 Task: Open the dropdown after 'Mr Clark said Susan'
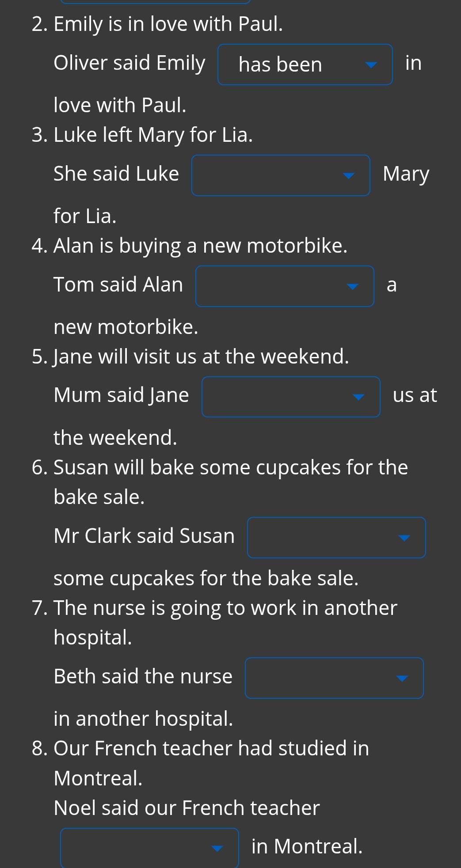coord(336,538)
